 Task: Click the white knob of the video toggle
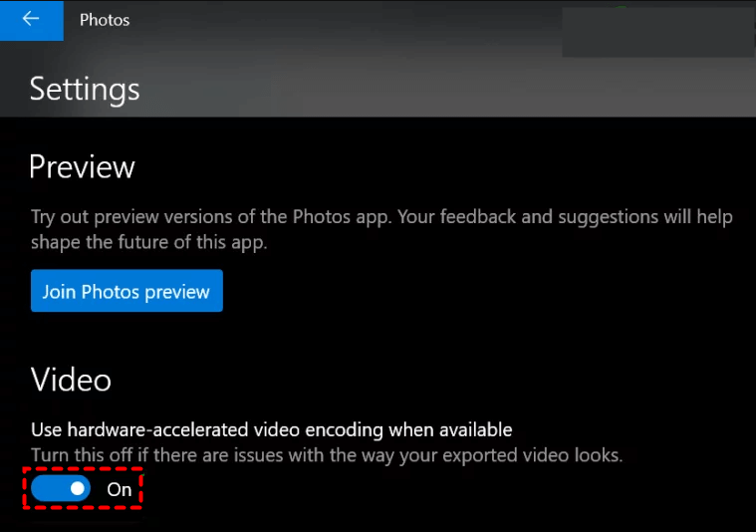pyautogui.click(x=77, y=488)
